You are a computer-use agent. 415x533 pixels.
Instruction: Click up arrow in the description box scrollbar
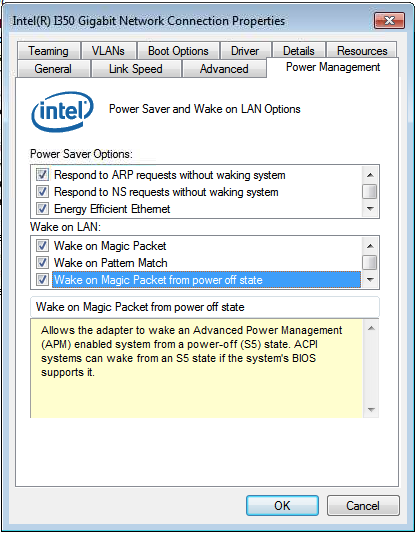coord(371,328)
